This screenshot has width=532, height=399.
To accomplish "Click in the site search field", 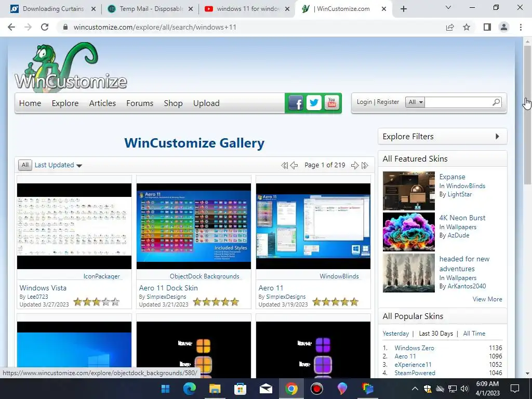I will coord(458,102).
